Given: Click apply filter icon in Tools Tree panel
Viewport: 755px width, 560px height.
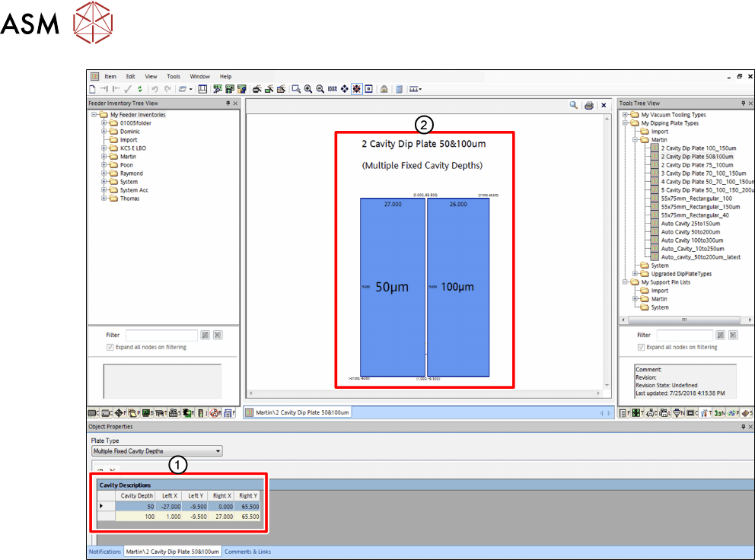Looking at the screenshot, I should [x=720, y=335].
